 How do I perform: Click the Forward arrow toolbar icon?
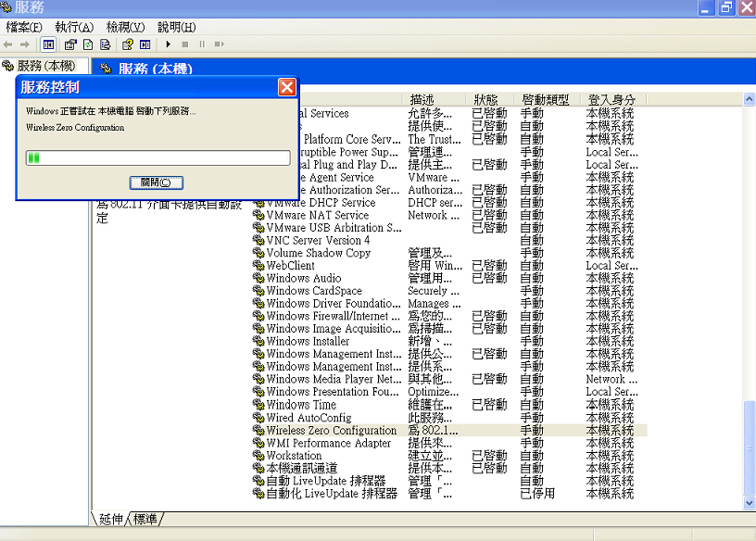pos(25,44)
